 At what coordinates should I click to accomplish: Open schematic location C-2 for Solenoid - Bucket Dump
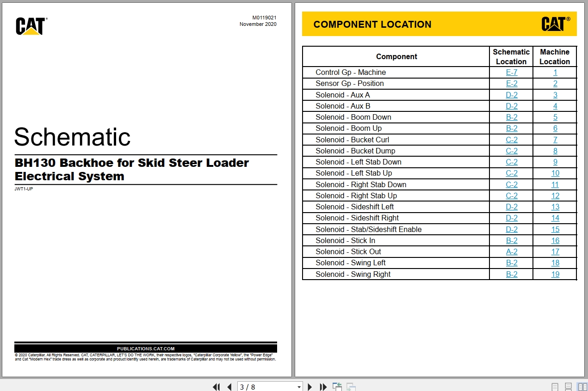coord(512,151)
